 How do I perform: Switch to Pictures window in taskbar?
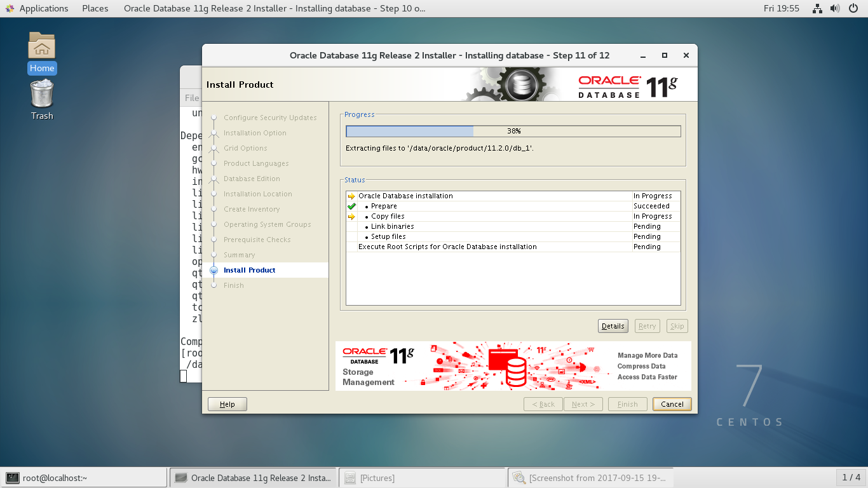point(422,478)
